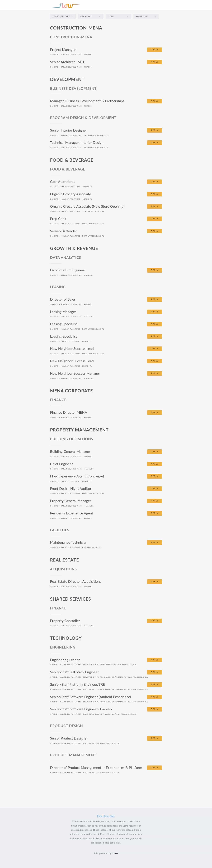Expand the Work Type filter dropdown

point(146,16)
